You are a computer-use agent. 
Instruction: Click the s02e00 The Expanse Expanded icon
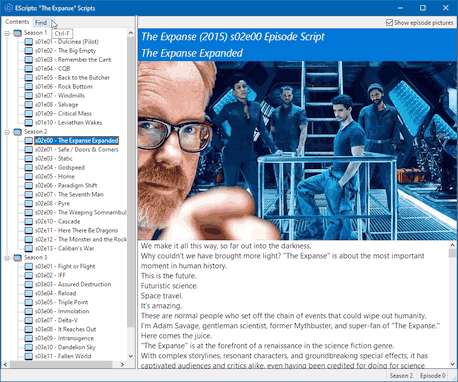29,141
